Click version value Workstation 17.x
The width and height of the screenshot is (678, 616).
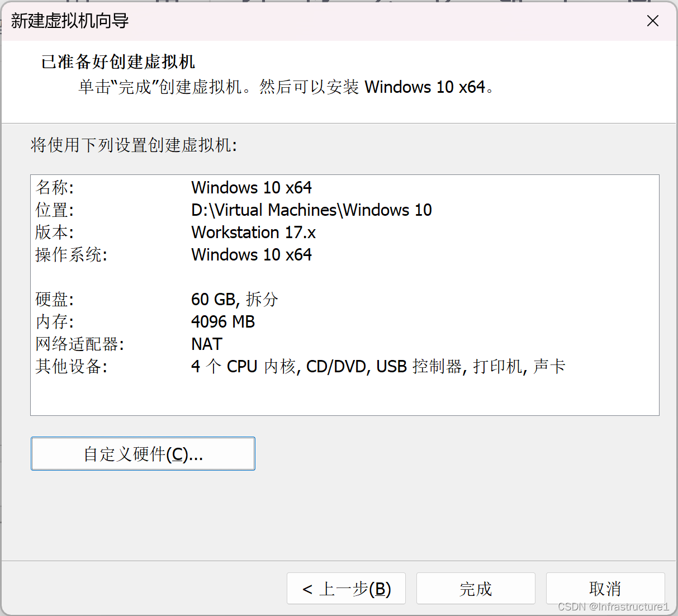coord(253,232)
